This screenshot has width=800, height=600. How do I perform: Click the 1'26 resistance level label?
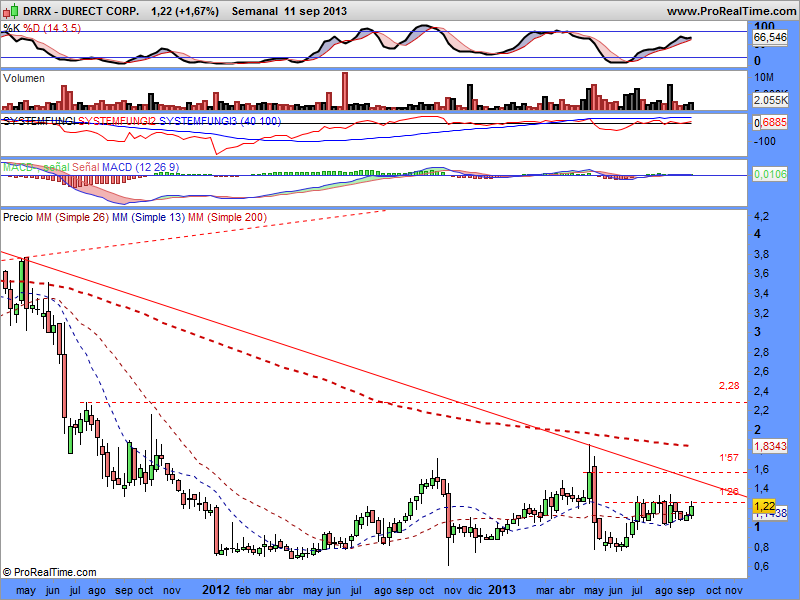pyautogui.click(x=729, y=491)
